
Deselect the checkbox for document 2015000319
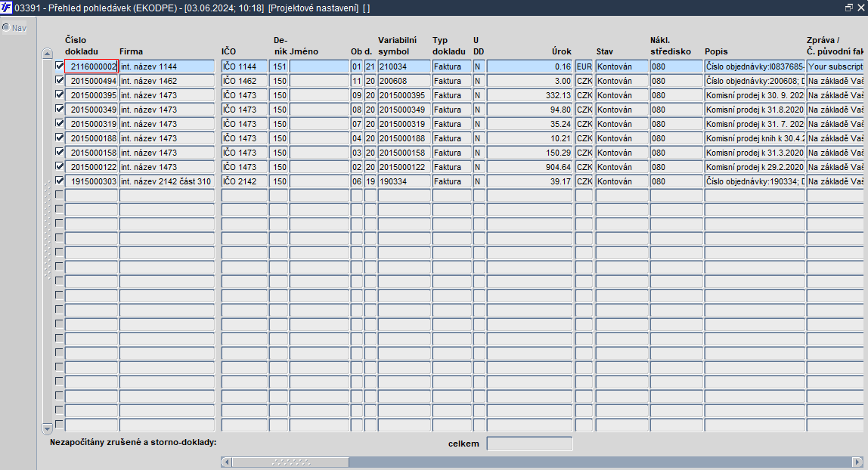pos(59,123)
